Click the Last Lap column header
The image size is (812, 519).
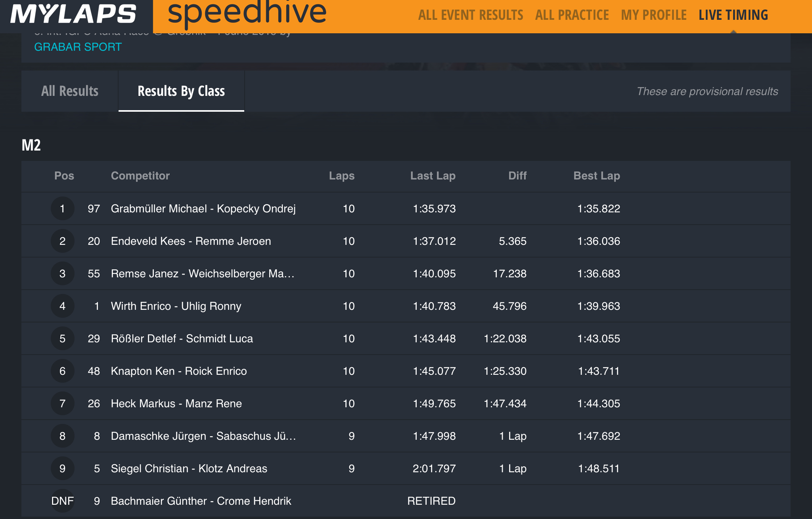[433, 176]
